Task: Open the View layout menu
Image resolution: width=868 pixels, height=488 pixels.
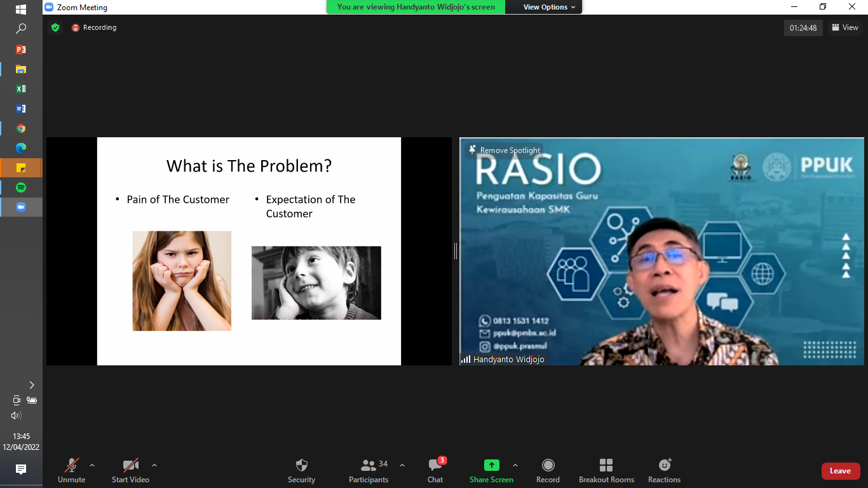Action: click(845, 27)
